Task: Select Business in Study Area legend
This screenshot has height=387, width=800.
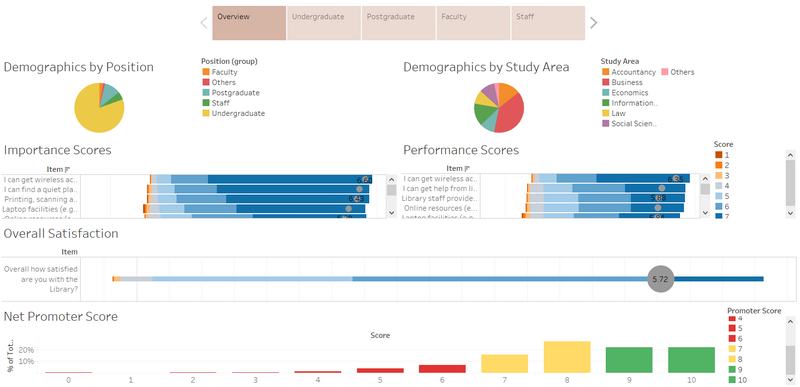Action: [x=622, y=82]
